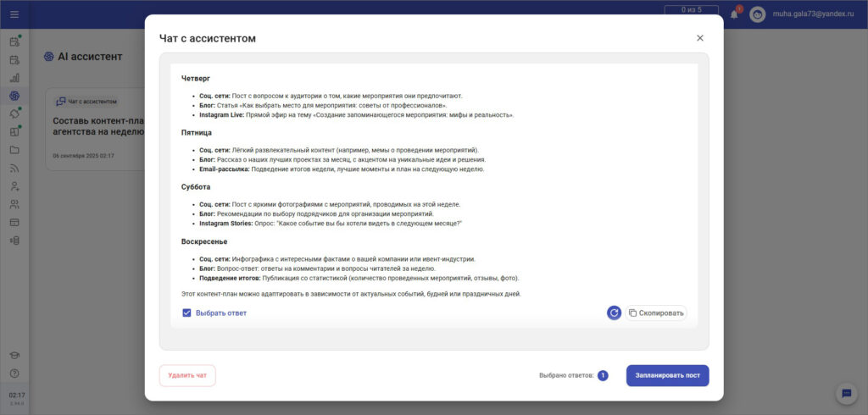The image size is (868, 415).
Task: Open the user avatar icon
Action: pyautogui.click(x=757, y=14)
